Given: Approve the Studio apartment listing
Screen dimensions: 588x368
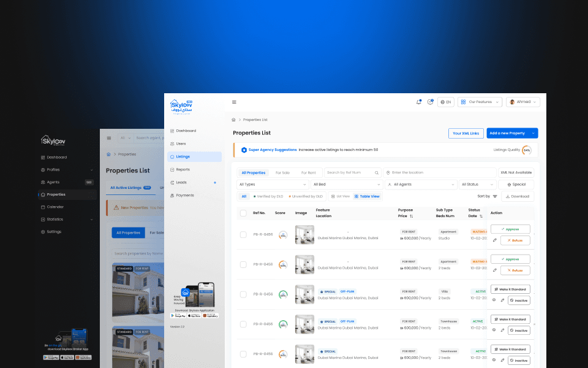Looking at the screenshot, I should click(510, 229).
